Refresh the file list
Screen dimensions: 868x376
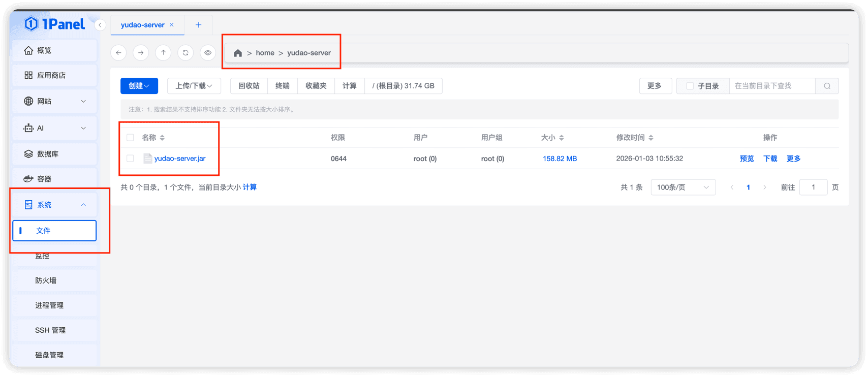pos(185,53)
